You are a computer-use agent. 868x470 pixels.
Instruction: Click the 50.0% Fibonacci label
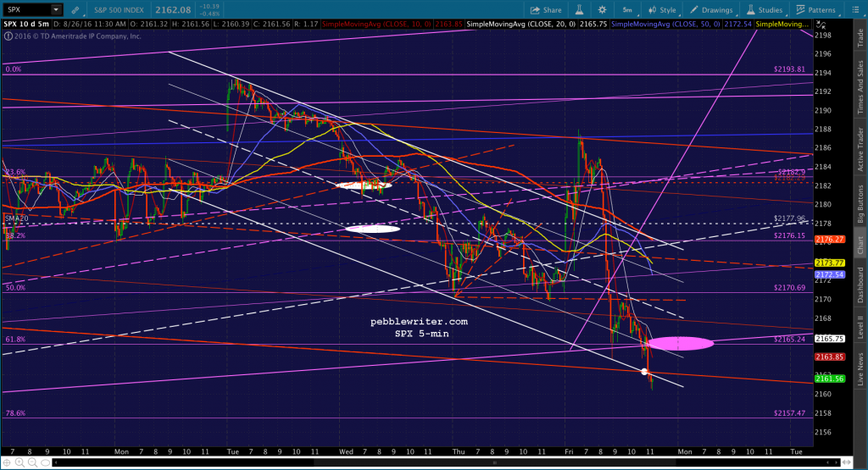pyautogui.click(x=15, y=288)
